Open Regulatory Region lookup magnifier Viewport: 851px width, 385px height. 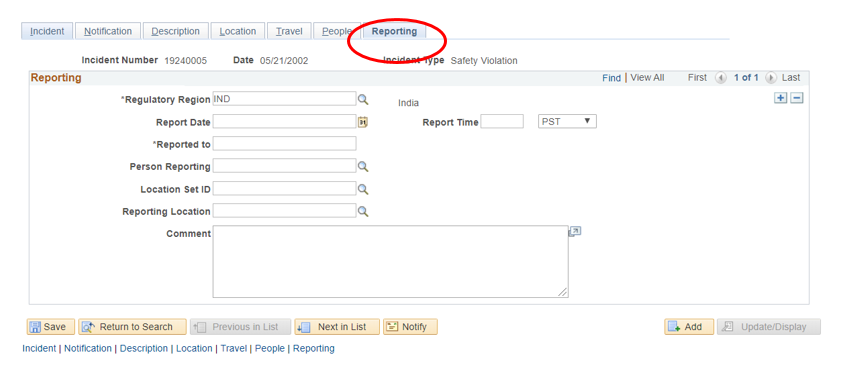pos(363,99)
